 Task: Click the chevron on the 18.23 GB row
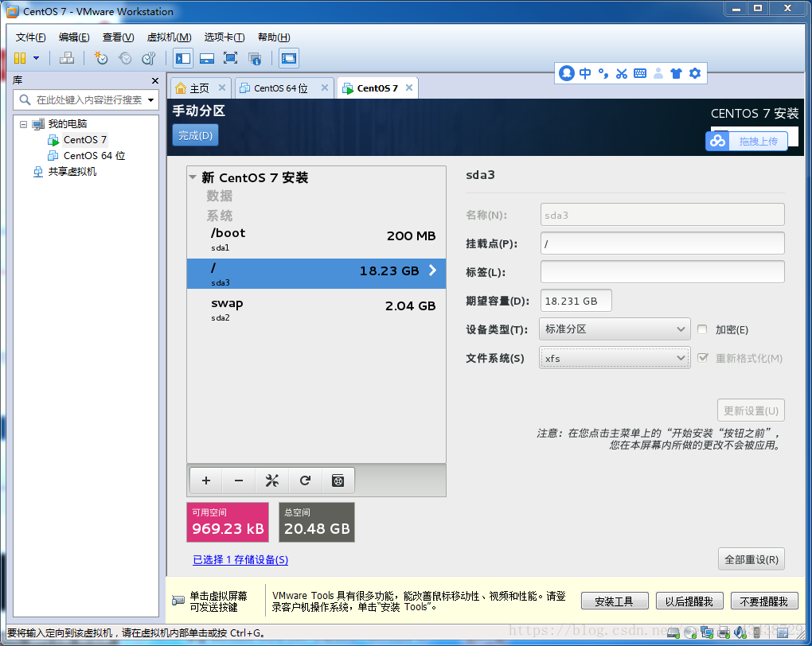[x=432, y=270]
